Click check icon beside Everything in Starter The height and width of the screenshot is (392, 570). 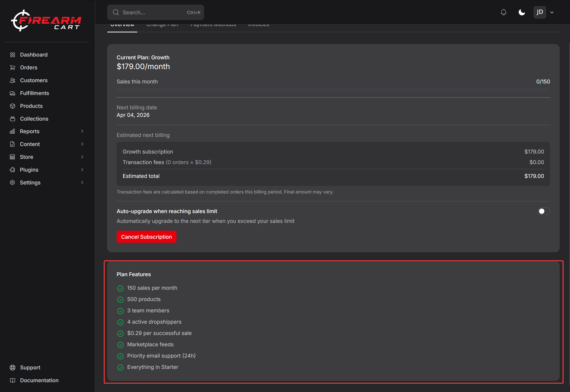(120, 367)
